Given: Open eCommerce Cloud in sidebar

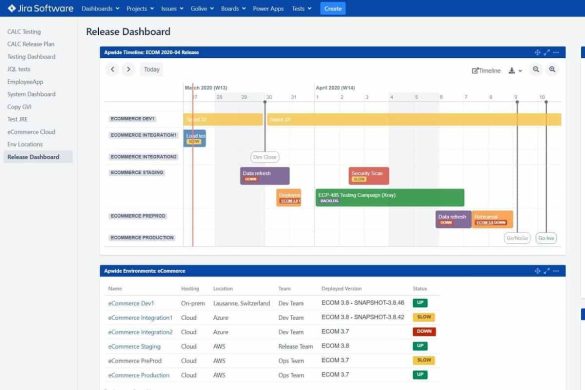Looking at the screenshot, I should coord(31,132).
